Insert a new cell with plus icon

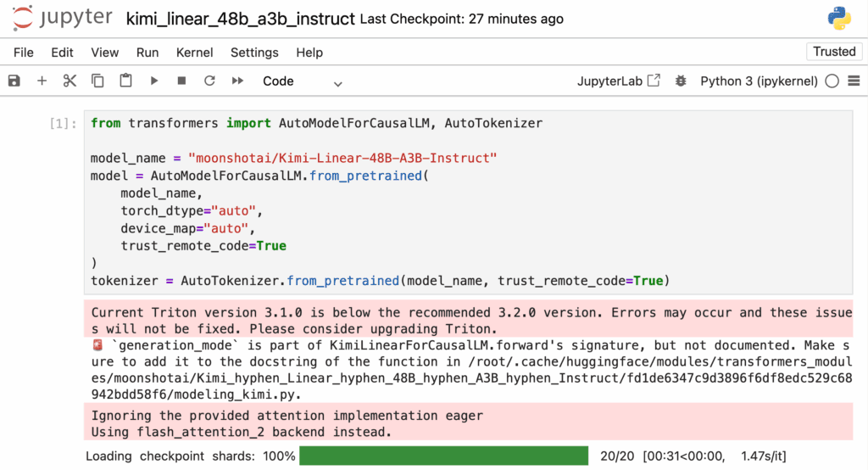point(42,81)
